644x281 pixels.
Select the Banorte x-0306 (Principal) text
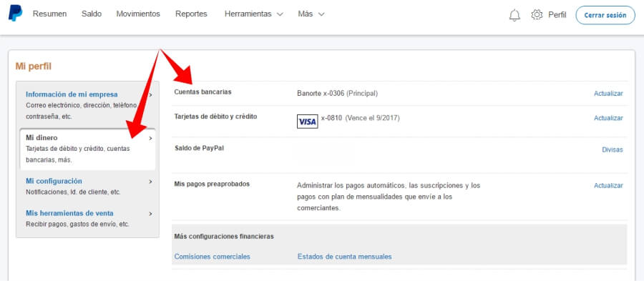point(337,94)
